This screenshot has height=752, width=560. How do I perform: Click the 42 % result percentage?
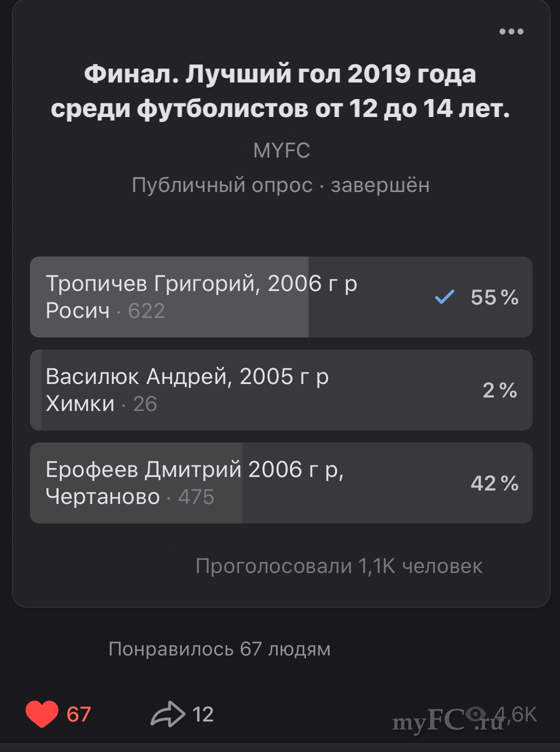click(494, 483)
